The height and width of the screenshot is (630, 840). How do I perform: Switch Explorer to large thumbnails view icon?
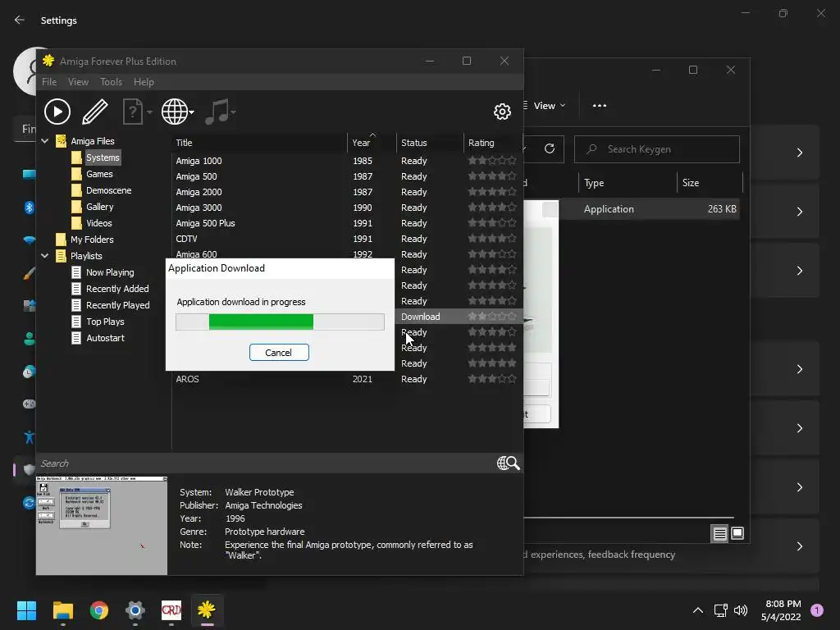[737, 533]
